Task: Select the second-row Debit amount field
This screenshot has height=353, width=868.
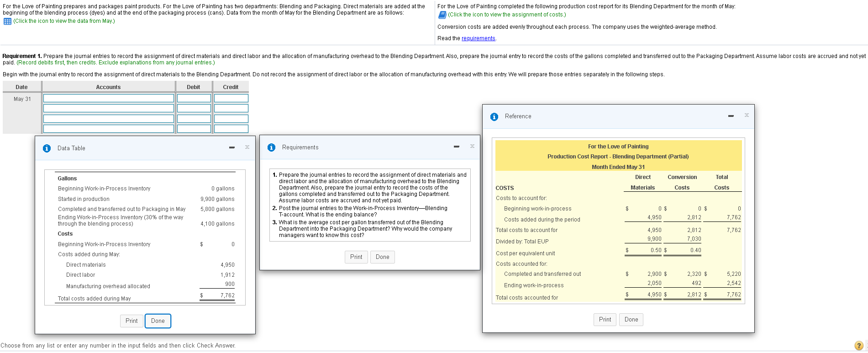Action: coord(194,108)
